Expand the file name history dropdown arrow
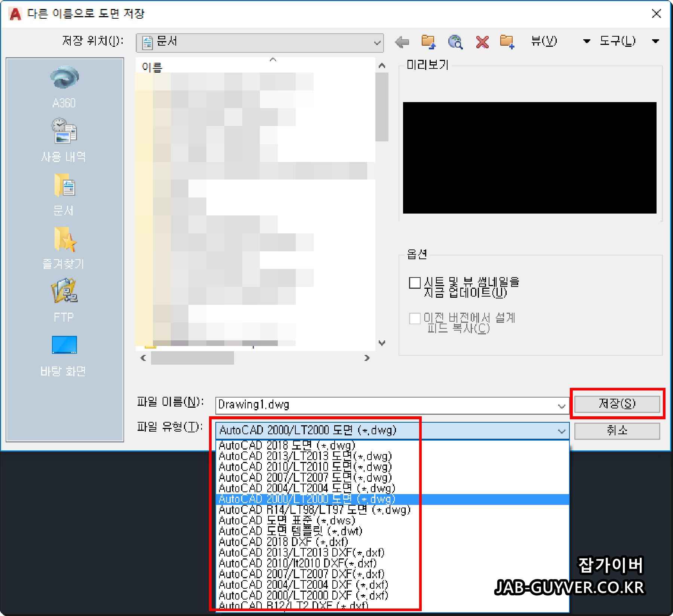Image resolution: width=673 pixels, height=616 pixels. click(562, 406)
